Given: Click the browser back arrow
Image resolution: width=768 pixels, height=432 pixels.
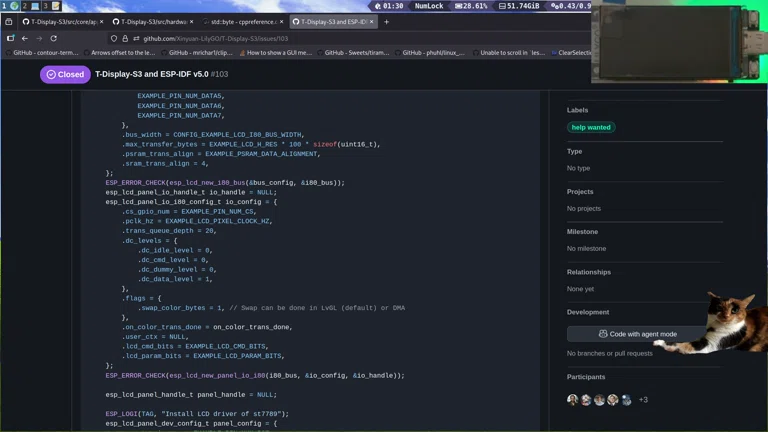Looking at the screenshot, I should (x=25, y=38).
